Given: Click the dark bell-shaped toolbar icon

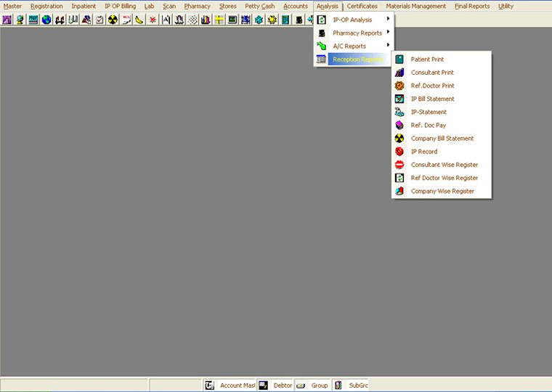Looking at the screenshot, I should [179, 20].
